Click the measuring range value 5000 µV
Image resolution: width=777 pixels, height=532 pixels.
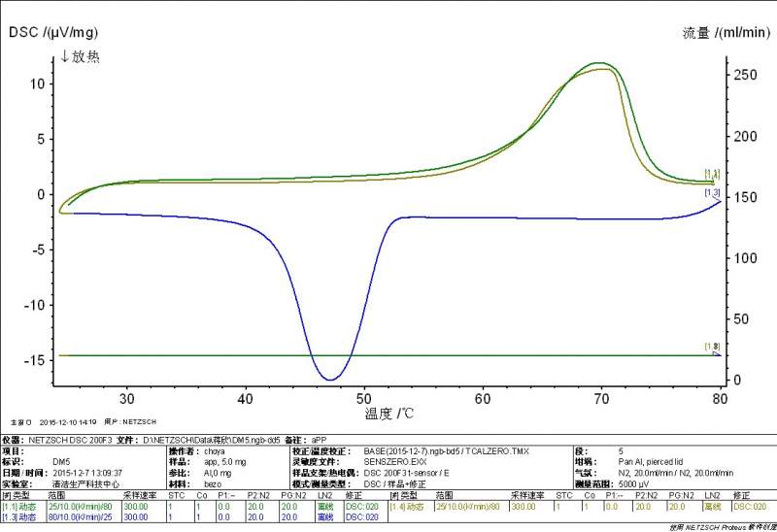(633, 484)
